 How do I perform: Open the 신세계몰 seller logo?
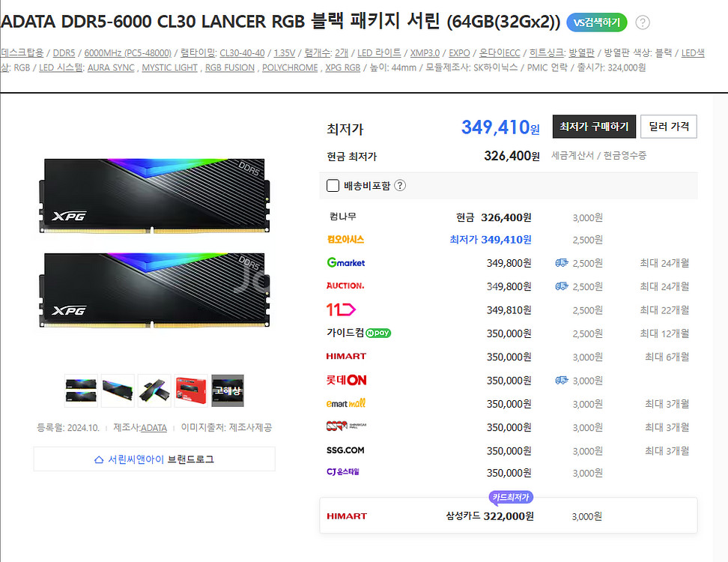(x=346, y=427)
